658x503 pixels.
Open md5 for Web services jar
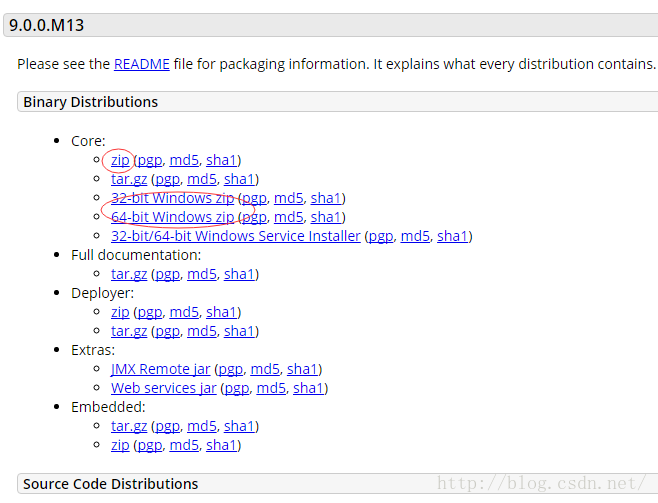click(x=271, y=388)
